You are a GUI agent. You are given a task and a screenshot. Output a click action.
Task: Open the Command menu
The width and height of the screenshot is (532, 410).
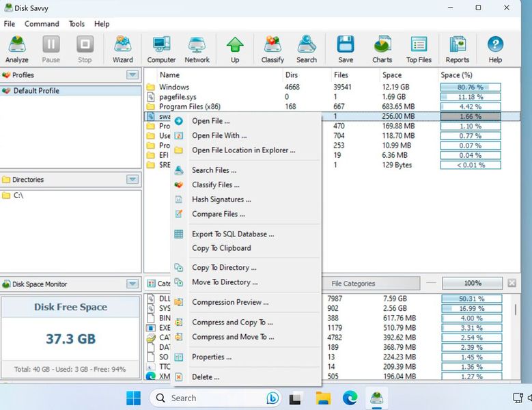(42, 24)
